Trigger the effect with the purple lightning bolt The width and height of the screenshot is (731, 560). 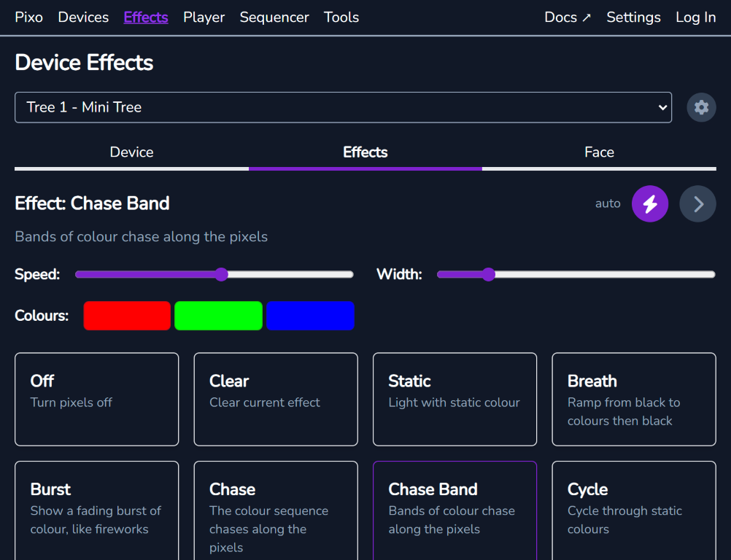pyautogui.click(x=649, y=203)
